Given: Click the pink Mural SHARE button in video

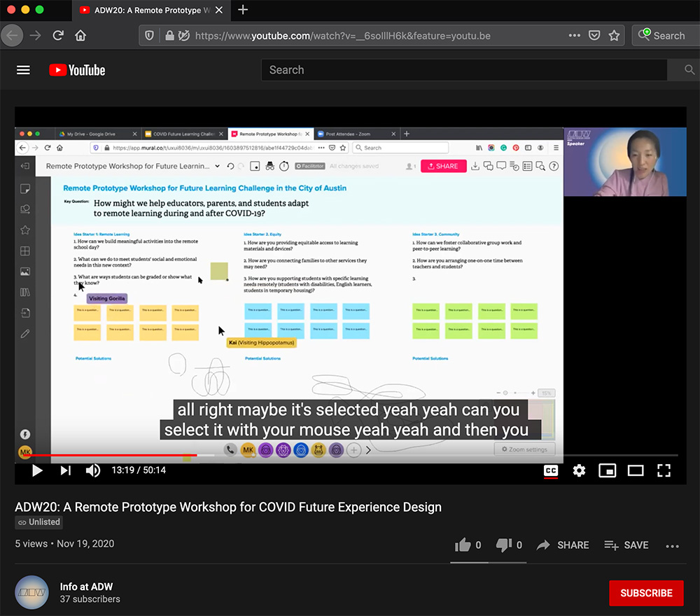Looking at the screenshot, I should 443,166.
